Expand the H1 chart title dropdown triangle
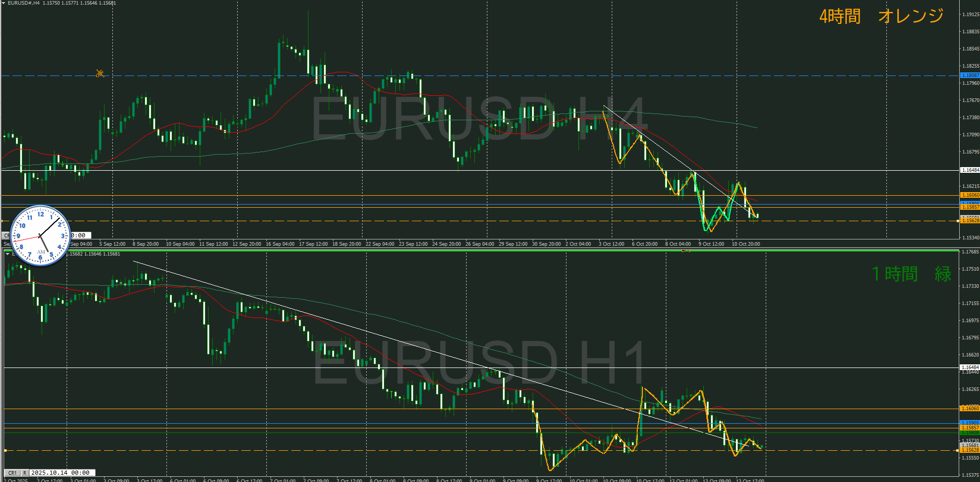980x482 pixels. tap(7, 254)
